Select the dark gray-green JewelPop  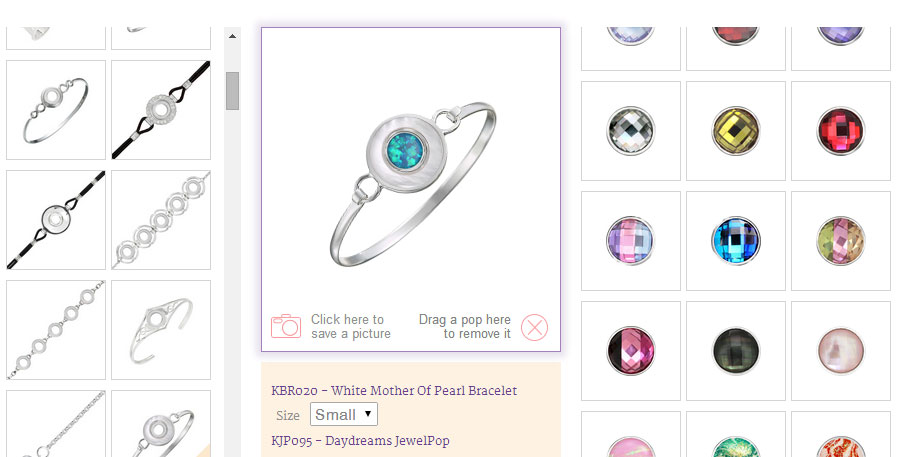point(736,351)
